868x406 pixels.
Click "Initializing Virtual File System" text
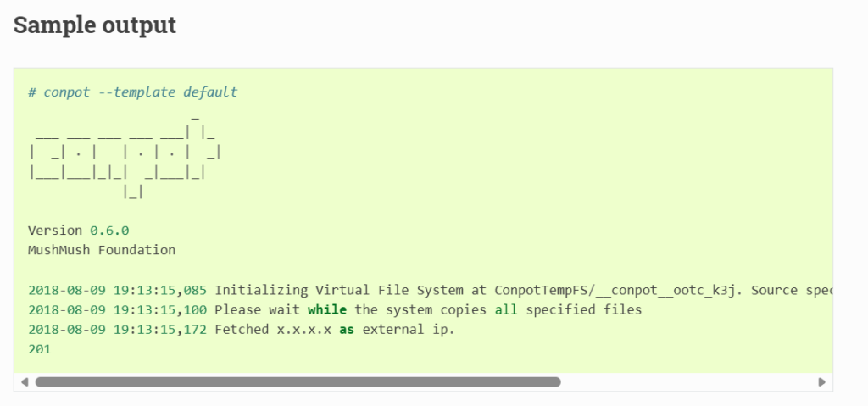click(339, 290)
